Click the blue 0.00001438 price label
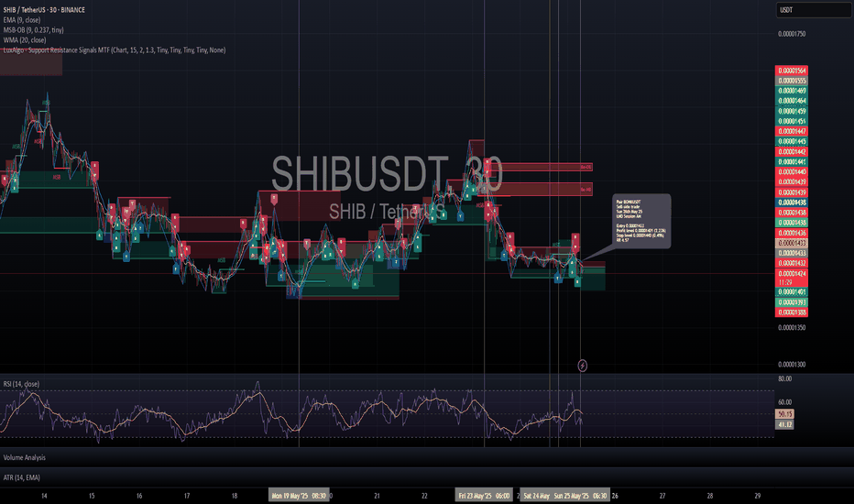Screen dimensions: 854x504 792,203
